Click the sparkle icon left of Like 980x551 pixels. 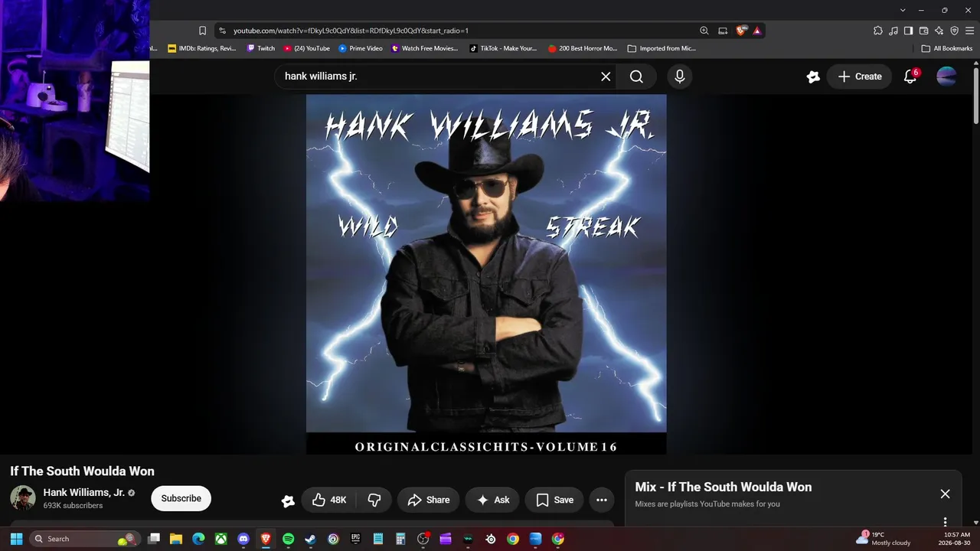coord(288,500)
